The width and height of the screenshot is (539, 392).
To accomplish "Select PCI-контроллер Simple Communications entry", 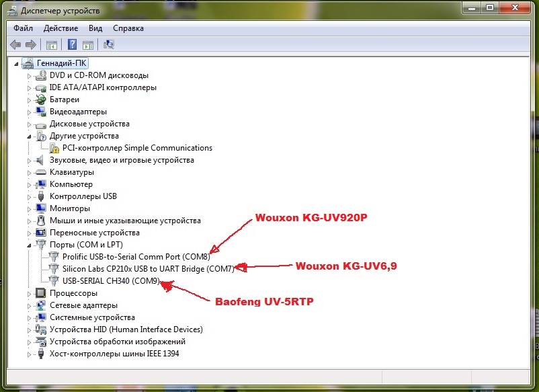I will pyautogui.click(x=138, y=148).
